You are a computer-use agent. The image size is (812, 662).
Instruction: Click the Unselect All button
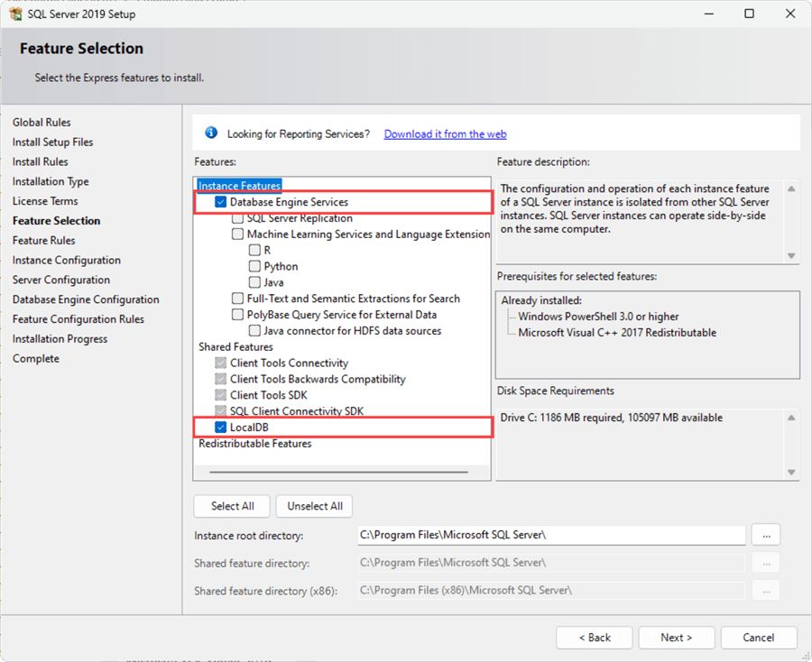314,506
